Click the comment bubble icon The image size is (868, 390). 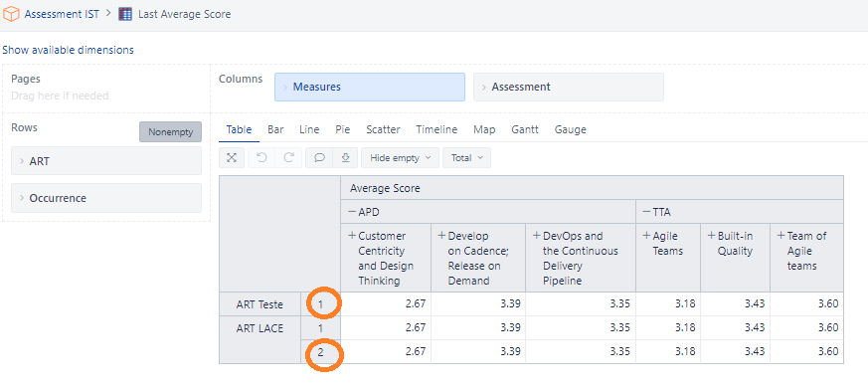tap(319, 158)
